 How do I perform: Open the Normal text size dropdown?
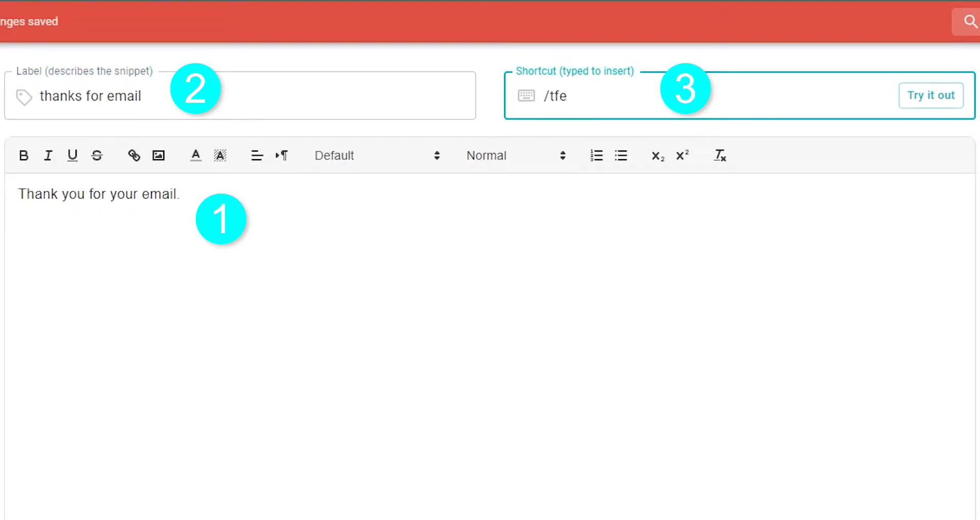516,156
